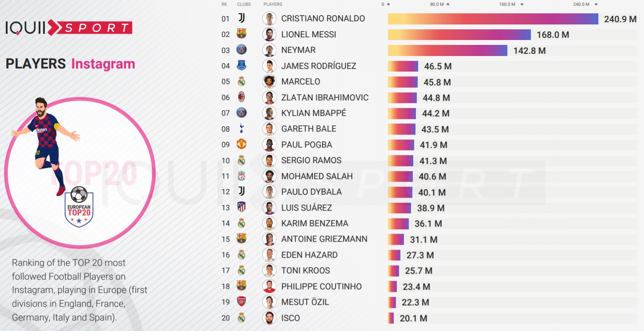Open the IQUII Sport logo

coord(69,28)
